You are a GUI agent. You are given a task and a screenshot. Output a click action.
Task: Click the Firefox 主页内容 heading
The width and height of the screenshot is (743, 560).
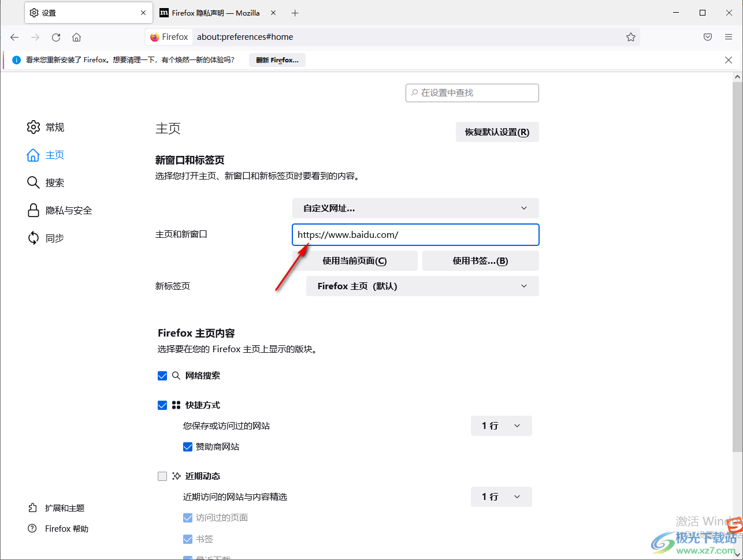click(x=196, y=333)
